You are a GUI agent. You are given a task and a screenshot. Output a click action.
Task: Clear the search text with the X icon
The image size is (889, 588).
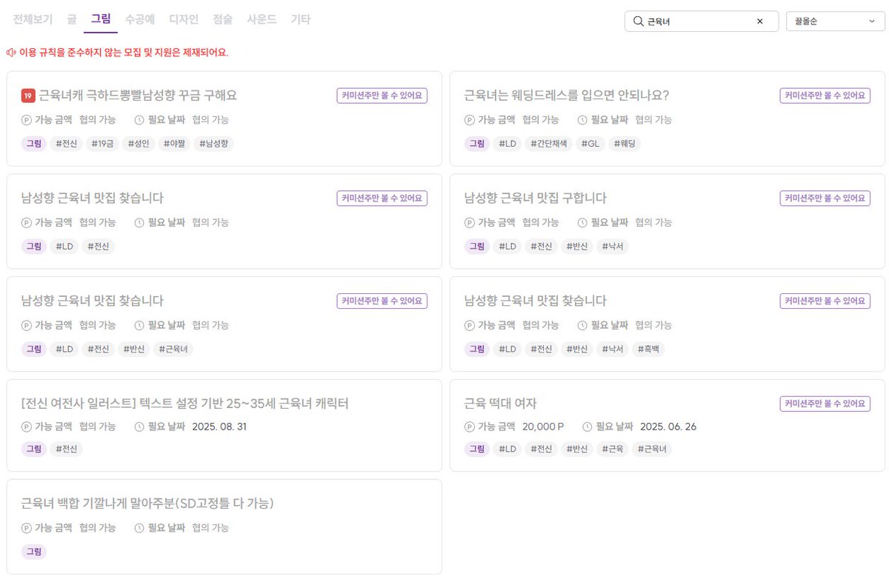[759, 21]
